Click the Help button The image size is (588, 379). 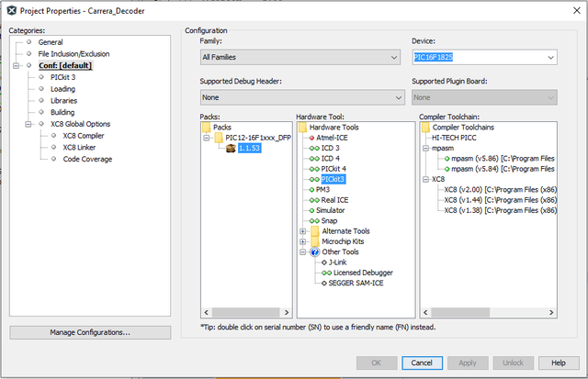pyautogui.click(x=559, y=362)
